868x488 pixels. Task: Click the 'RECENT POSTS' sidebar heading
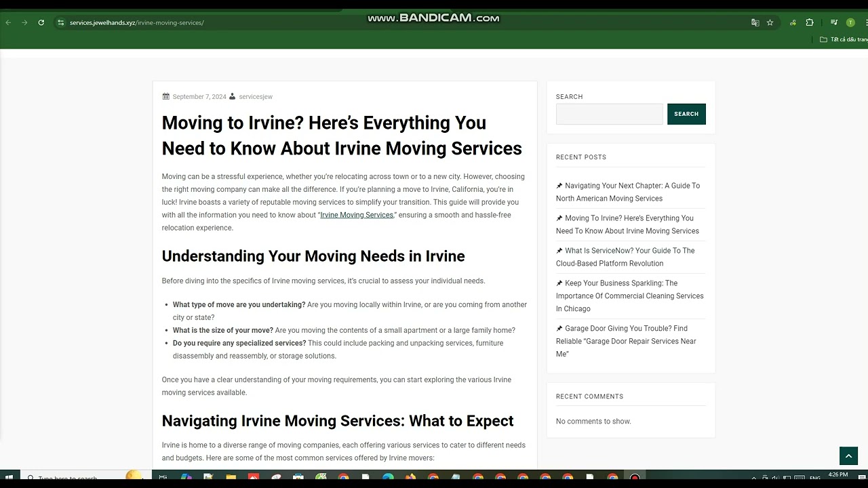coord(581,157)
